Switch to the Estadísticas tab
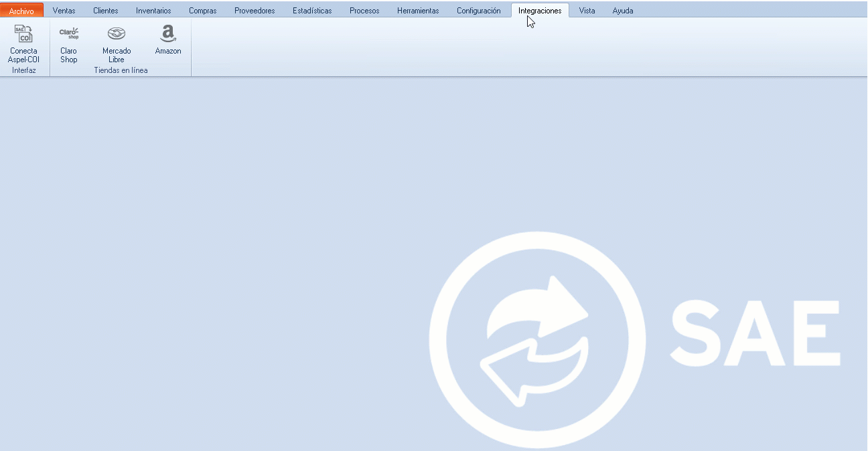Screen dimensions: 868x451 pos(312,10)
